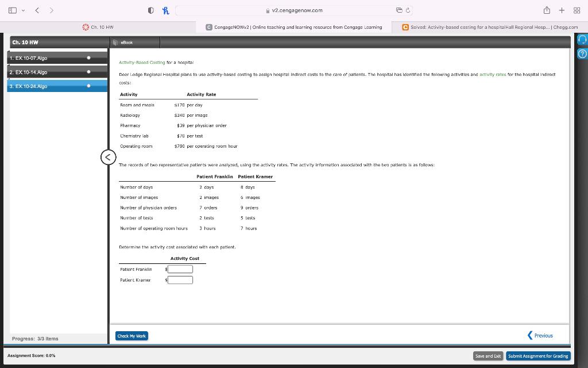The height and width of the screenshot is (368, 588).
Task: Click the $39 Pharmacy rate value
Action: point(181,126)
